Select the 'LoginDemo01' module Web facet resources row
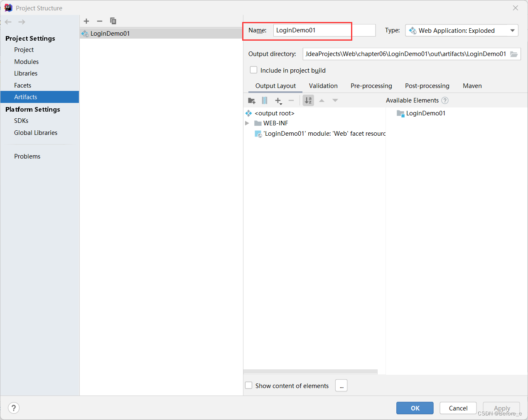The height and width of the screenshot is (420, 528). click(x=320, y=134)
